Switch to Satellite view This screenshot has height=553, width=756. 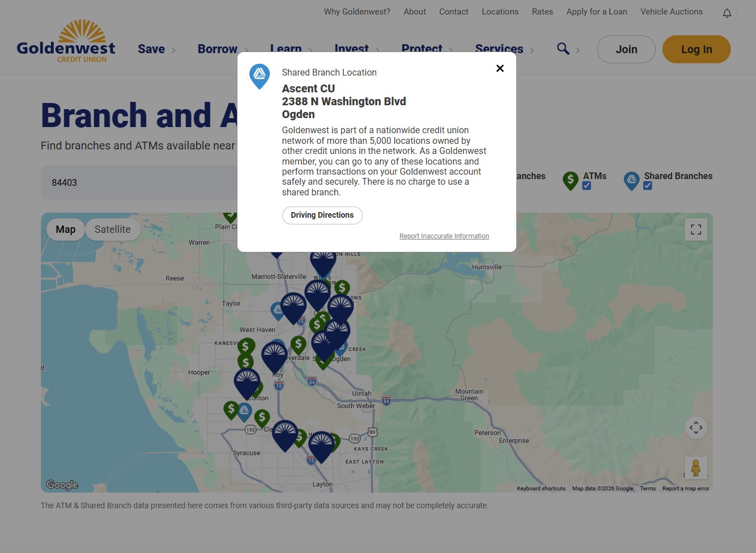tap(112, 229)
